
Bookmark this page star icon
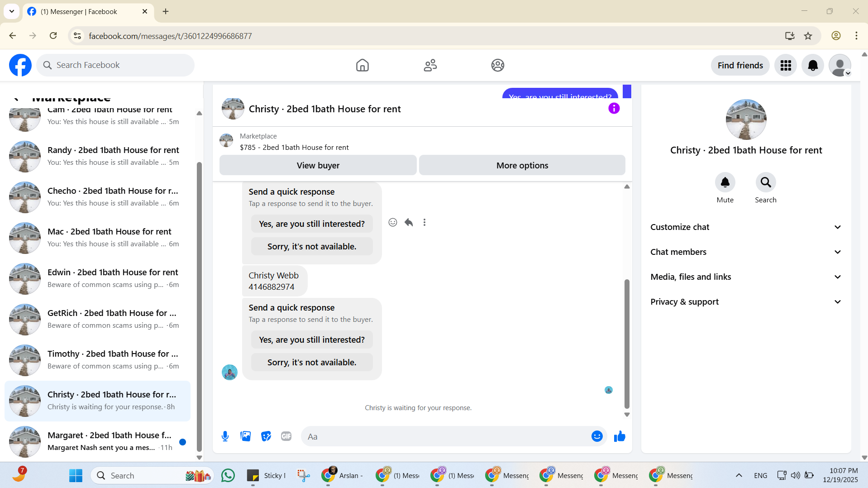(x=808, y=36)
